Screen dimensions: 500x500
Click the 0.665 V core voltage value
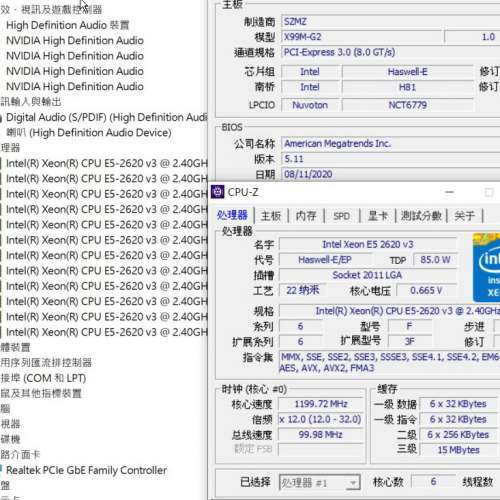pos(427,290)
